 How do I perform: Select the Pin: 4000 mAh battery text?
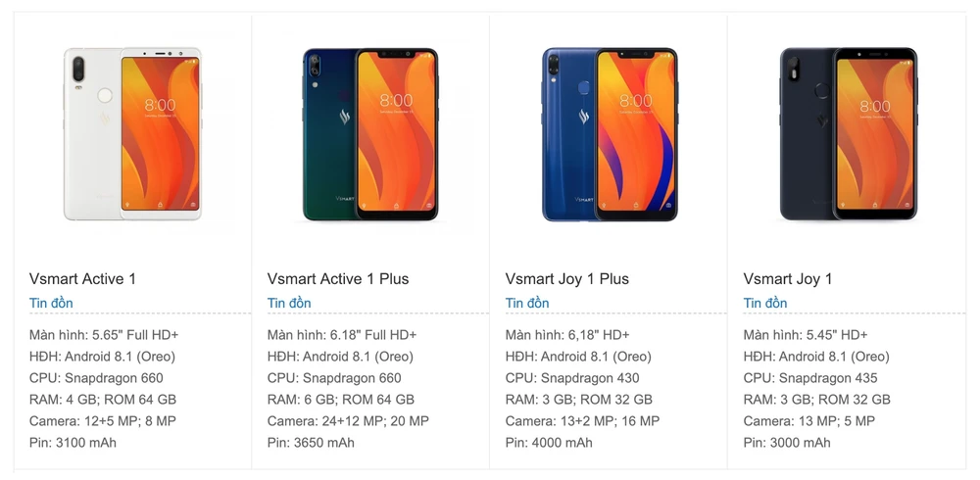pyautogui.click(x=550, y=443)
